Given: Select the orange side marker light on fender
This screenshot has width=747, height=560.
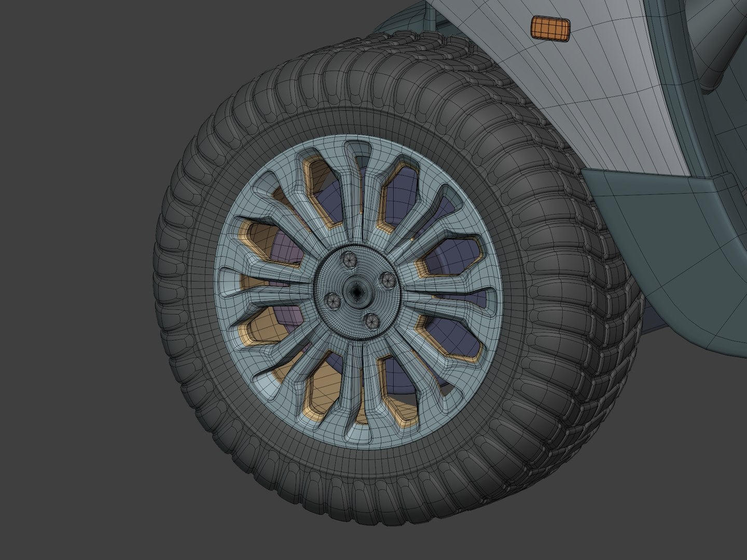Looking at the screenshot, I should point(550,27).
